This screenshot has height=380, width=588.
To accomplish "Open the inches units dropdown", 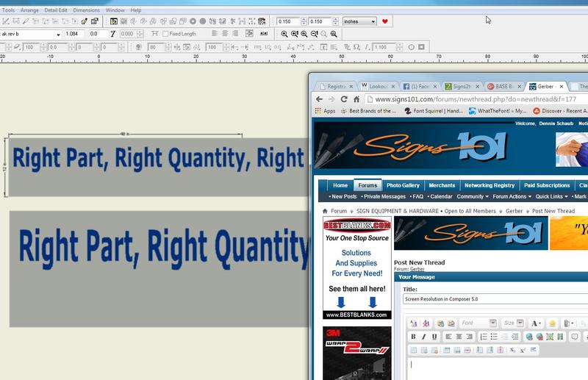I will click(359, 21).
